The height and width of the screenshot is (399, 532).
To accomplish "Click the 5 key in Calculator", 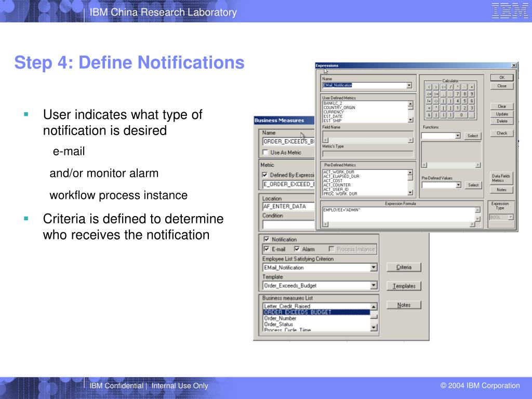I will (x=464, y=101).
